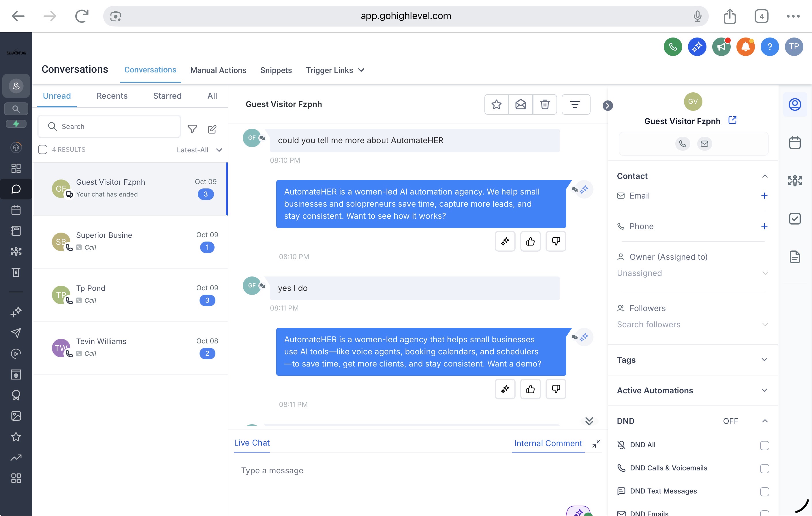
Task: Open the green phone dialer icon
Action: (673, 46)
